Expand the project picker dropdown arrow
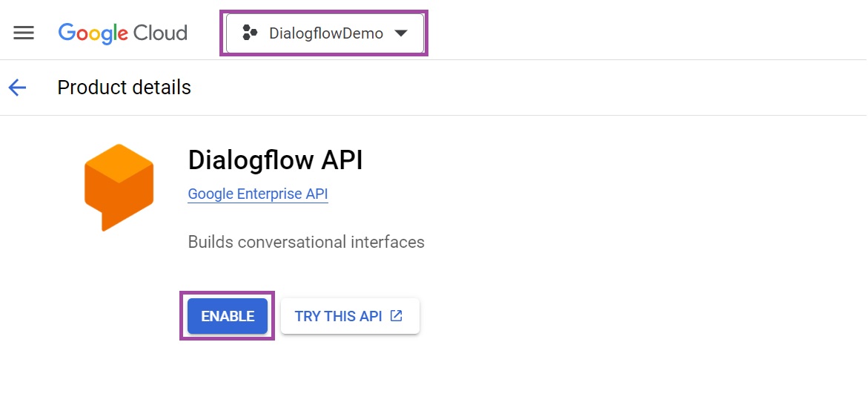Screen dimensions: 868x411 pos(401,33)
